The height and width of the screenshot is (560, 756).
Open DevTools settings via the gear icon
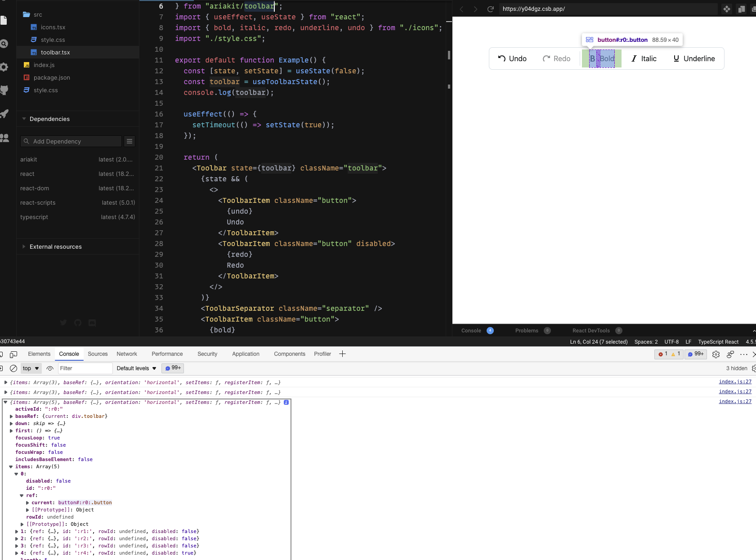click(x=716, y=354)
